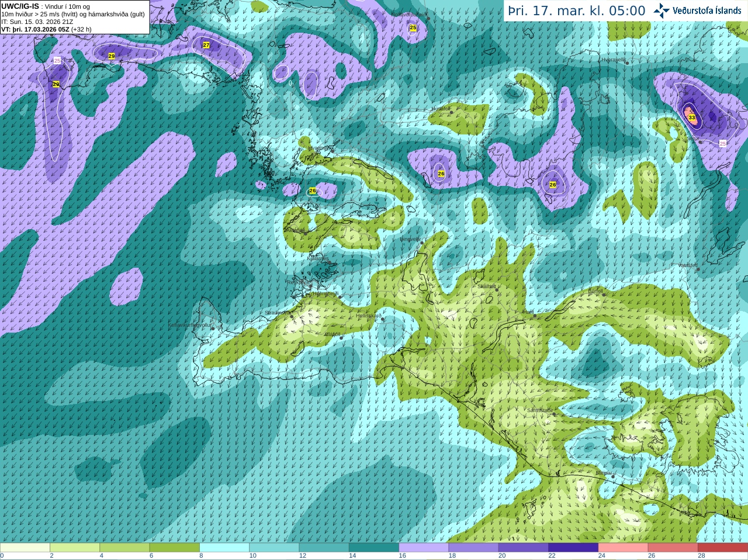Click the Hæll station label
Screen dimensions: 748x560
pos(528,312)
